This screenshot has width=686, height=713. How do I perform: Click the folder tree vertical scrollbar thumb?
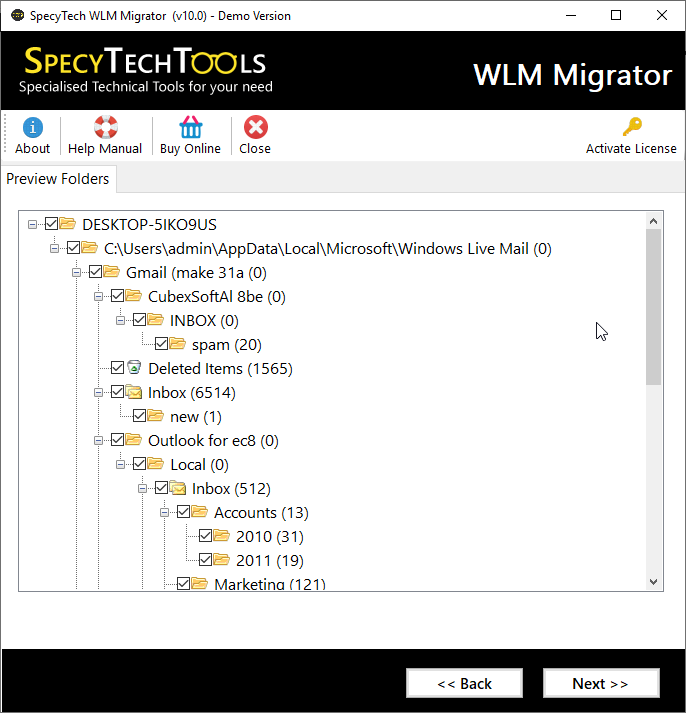point(654,307)
